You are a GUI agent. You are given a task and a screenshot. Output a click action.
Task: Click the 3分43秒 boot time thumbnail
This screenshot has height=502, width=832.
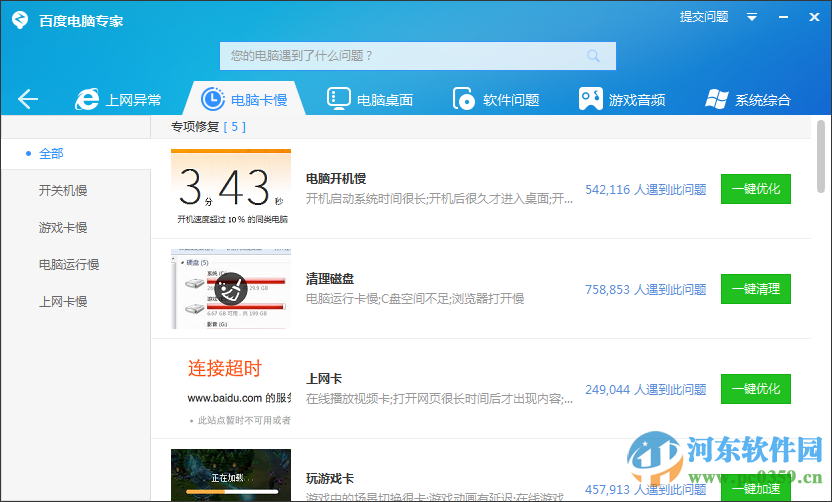pyautogui.click(x=231, y=189)
